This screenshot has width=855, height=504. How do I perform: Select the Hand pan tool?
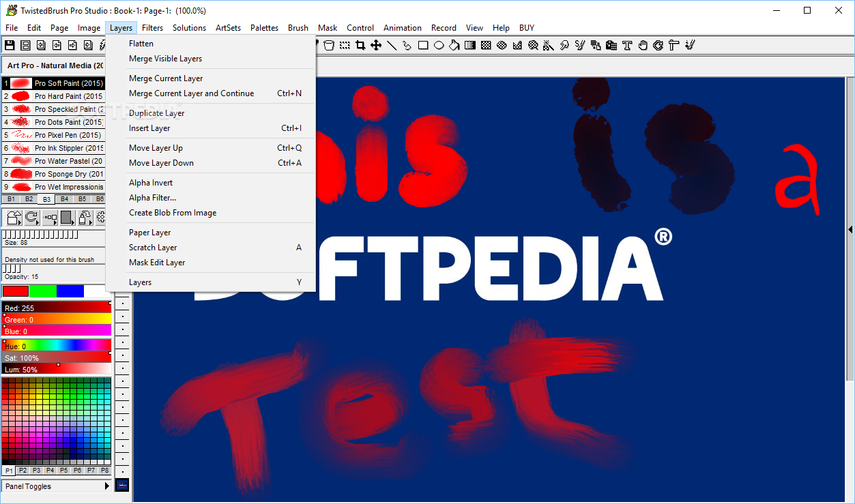tap(643, 45)
